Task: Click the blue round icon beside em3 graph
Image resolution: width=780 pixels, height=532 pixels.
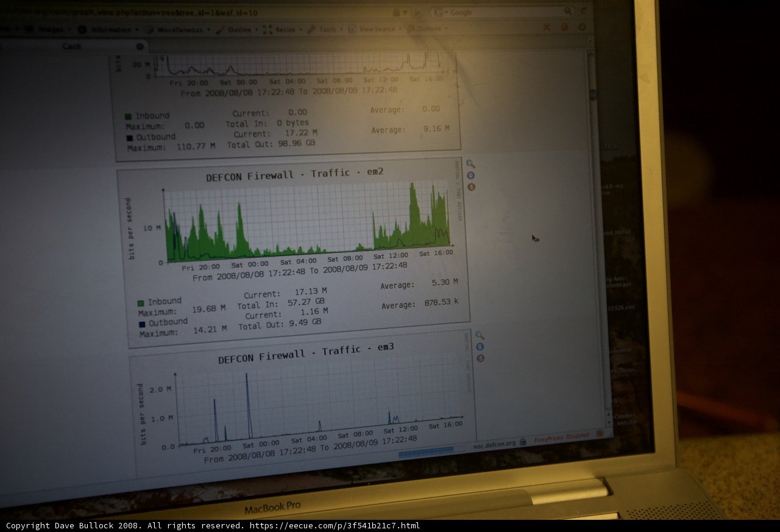Action: [480, 347]
